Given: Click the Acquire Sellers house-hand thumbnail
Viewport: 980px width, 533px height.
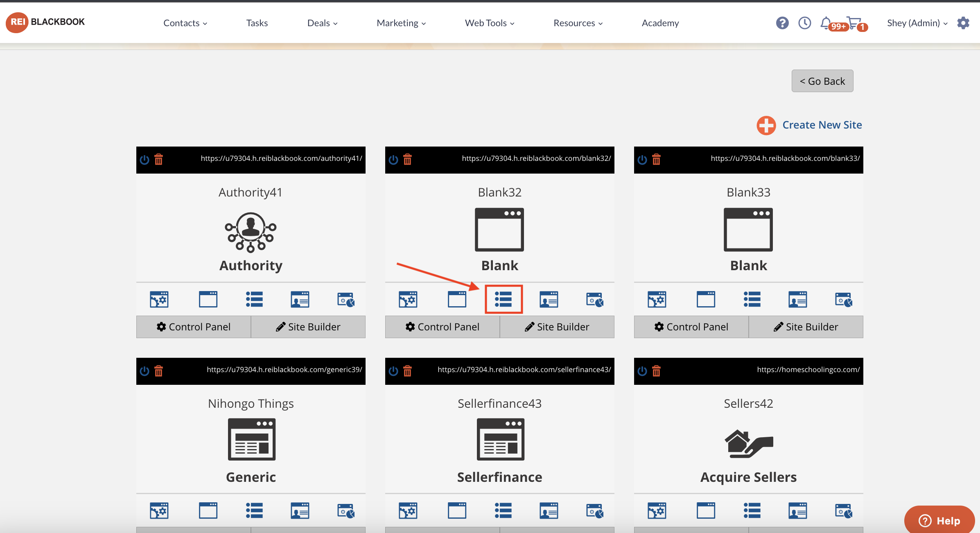Looking at the screenshot, I should (x=749, y=443).
